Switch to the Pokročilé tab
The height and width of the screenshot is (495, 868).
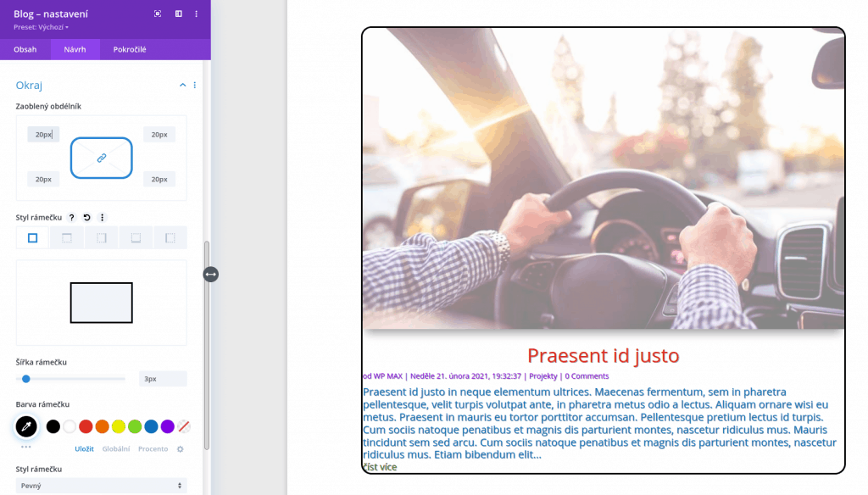point(130,49)
